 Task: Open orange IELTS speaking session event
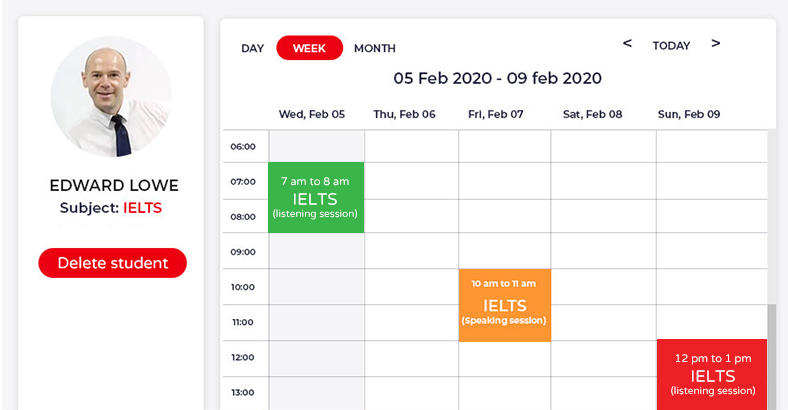pos(504,305)
